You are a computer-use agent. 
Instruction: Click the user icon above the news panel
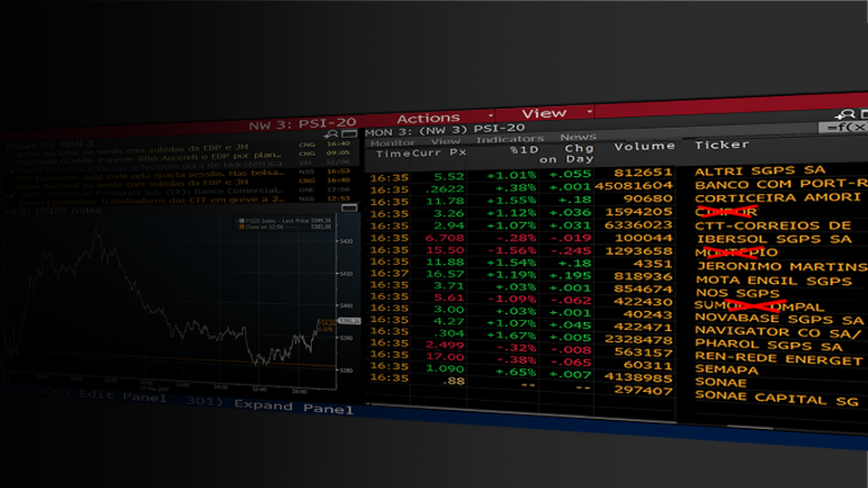point(329,133)
